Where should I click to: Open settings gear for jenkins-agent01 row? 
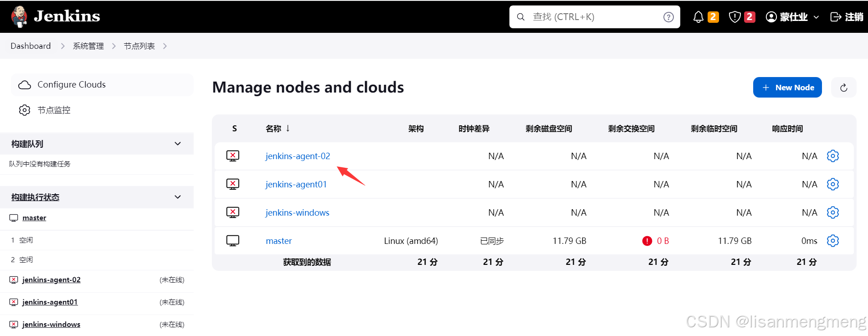pyautogui.click(x=833, y=184)
